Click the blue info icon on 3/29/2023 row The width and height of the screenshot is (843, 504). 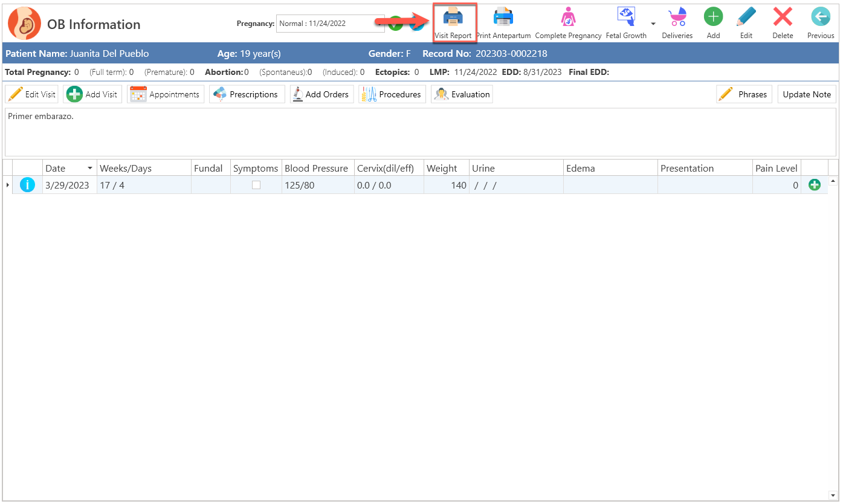point(28,185)
